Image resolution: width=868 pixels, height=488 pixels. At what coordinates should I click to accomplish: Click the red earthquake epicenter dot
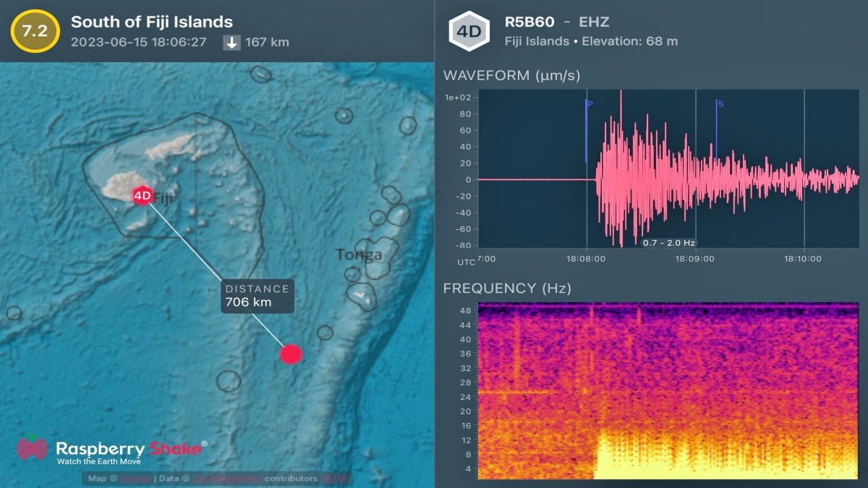tap(291, 354)
